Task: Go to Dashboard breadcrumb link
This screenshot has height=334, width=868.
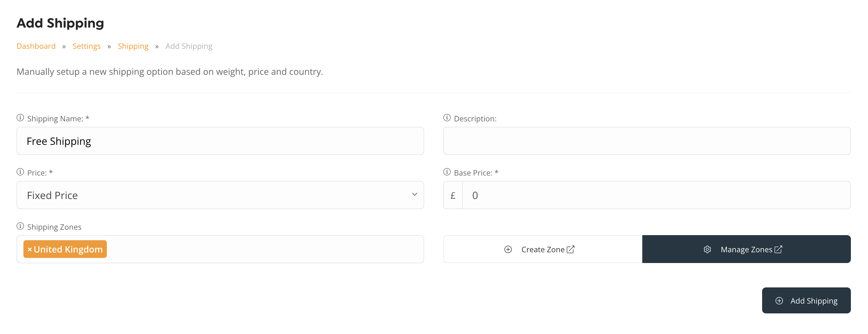Action: pyautogui.click(x=36, y=46)
